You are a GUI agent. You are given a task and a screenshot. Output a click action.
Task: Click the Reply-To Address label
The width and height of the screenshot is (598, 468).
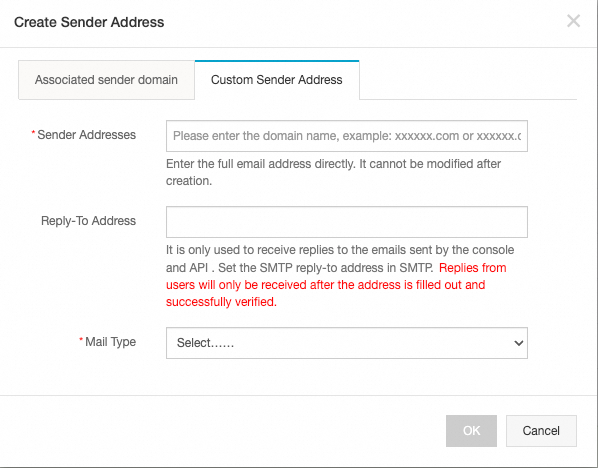point(88,221)
